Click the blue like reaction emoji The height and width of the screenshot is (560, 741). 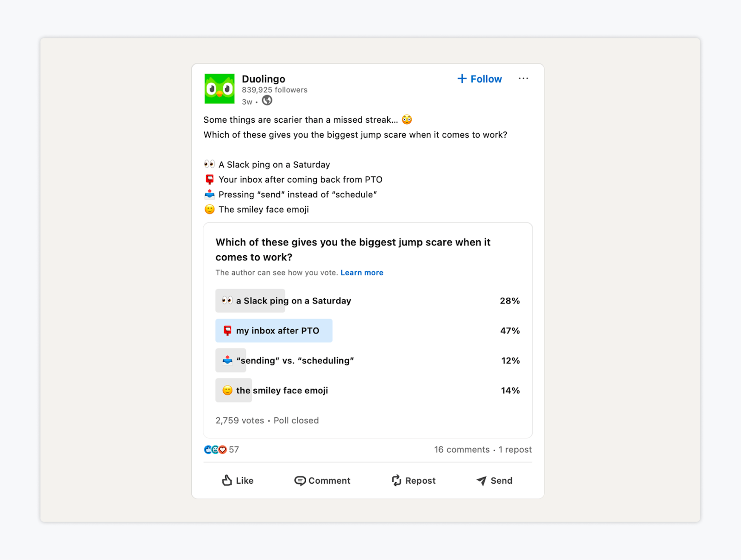coord(207,449)
